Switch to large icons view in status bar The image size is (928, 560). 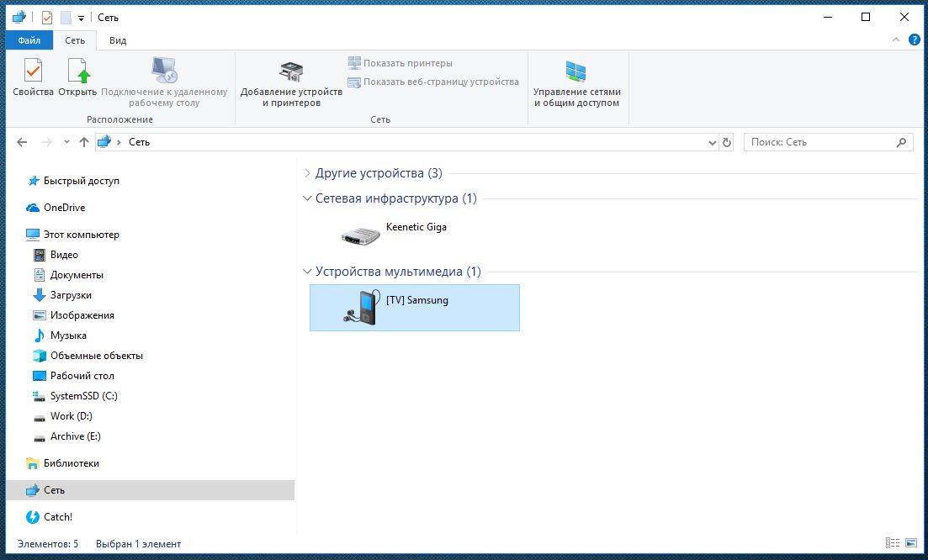pos(909,544)
